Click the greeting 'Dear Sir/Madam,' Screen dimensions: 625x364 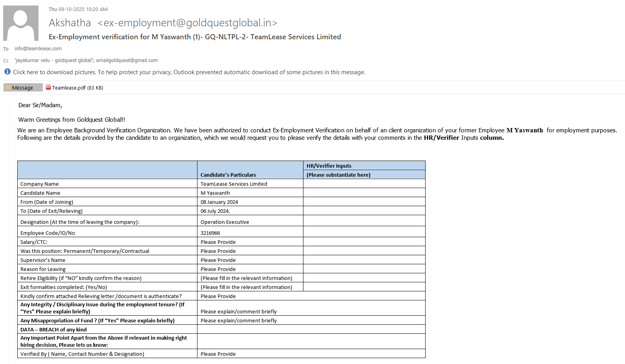coord(40,105)
